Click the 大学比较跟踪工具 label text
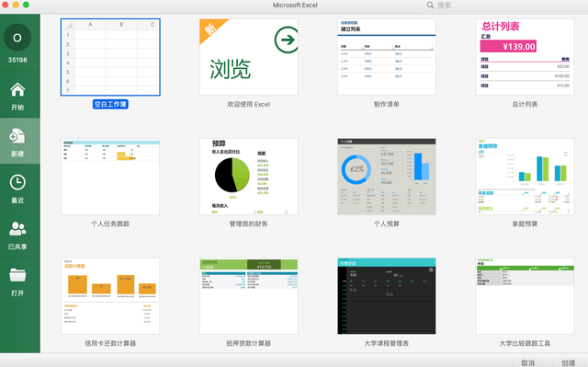The image size is (588, 367). click(x=525, y=343)
